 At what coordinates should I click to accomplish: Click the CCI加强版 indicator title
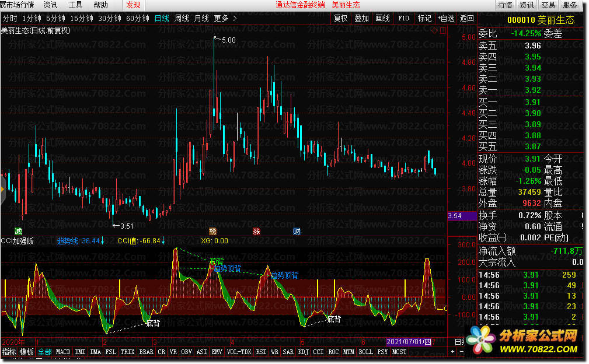pos(18,240)
